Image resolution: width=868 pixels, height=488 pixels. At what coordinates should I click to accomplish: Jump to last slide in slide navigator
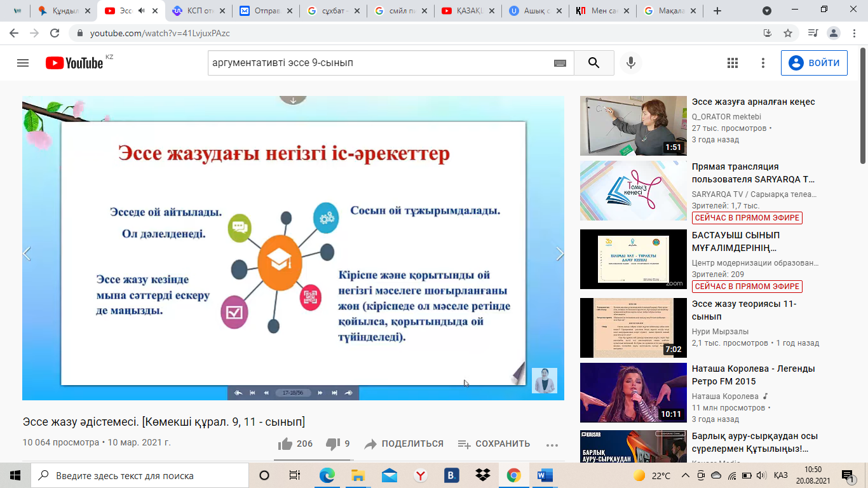coord(334,393)
